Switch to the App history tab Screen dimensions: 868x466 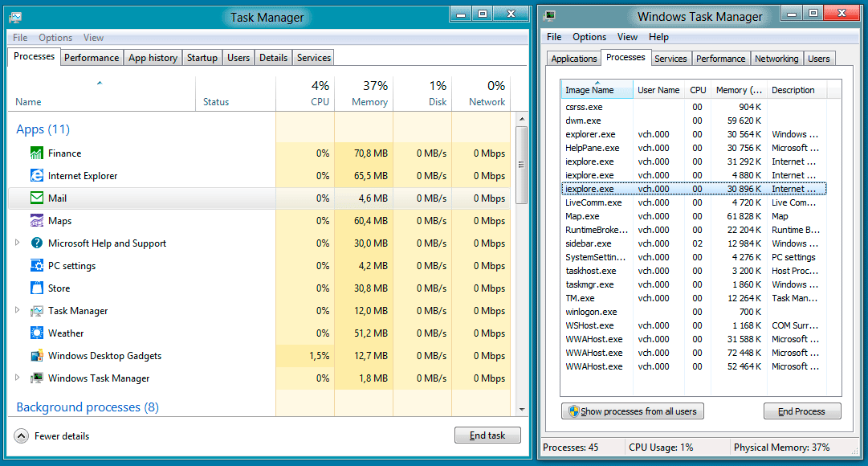pos(153,58)
